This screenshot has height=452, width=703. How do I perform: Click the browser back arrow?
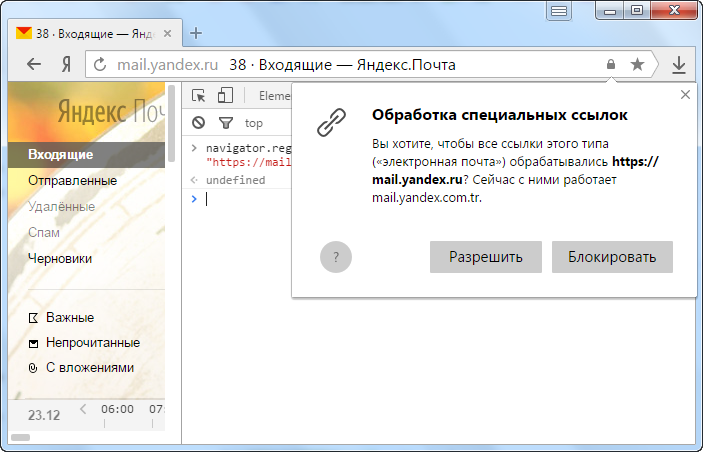pyautogui.click(x=34, y=65)
